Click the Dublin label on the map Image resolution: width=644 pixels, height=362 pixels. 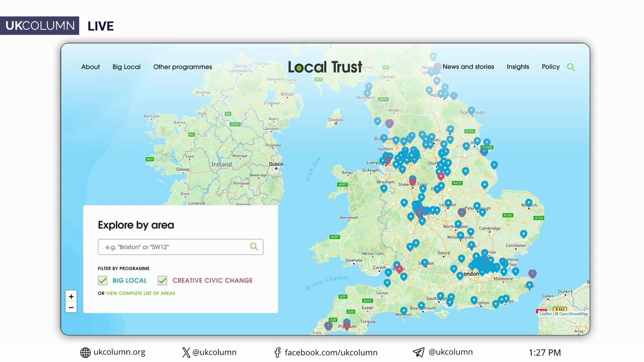click(x=276, y=164)
